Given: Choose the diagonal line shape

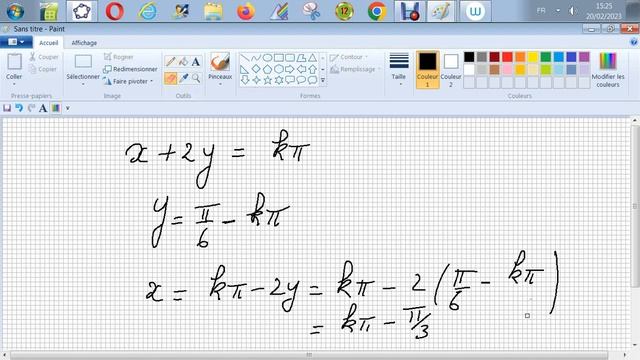Looking at the screenshot, I should tap(244, 58).
